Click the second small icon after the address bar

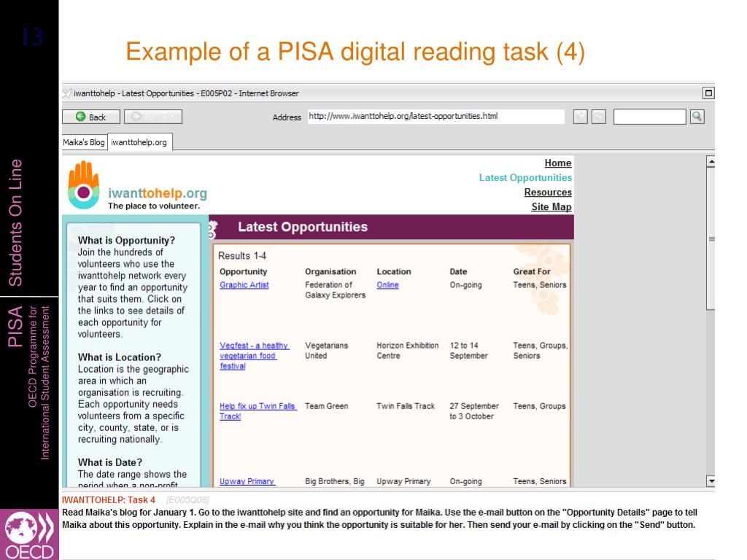coord(599,116)
